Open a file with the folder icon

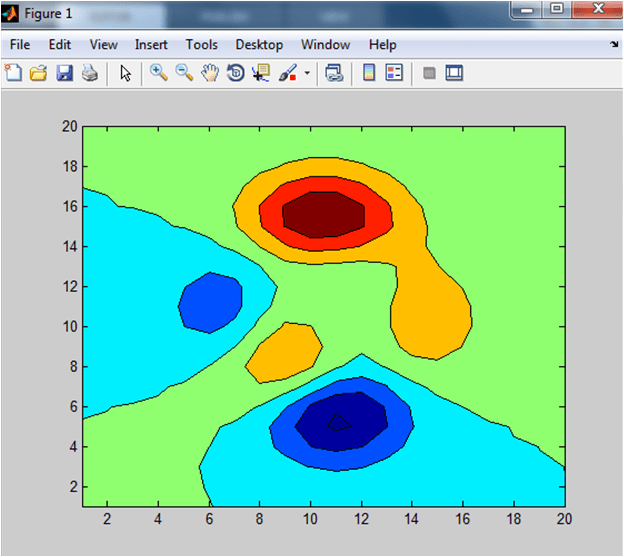39,73
